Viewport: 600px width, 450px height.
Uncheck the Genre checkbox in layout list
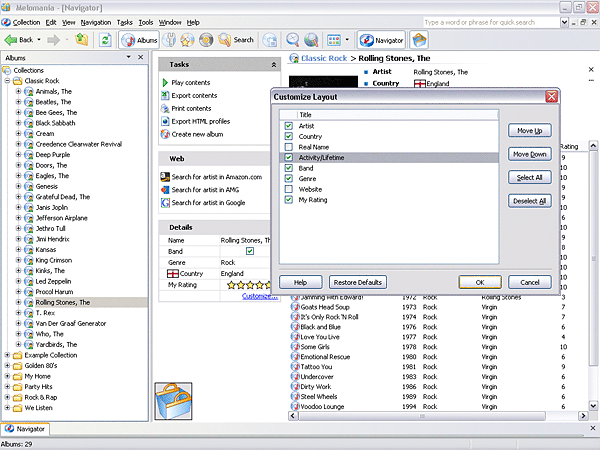[289, 178]
